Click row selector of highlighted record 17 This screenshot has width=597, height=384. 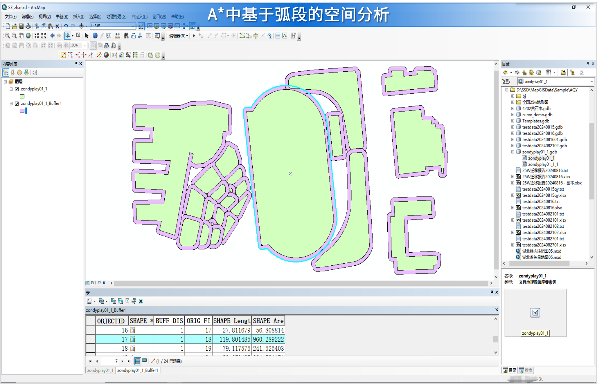(x=90, y=339)
